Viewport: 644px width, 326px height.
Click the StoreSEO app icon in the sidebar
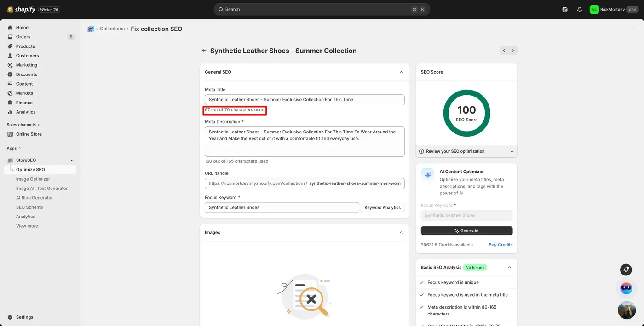point(10,160)
